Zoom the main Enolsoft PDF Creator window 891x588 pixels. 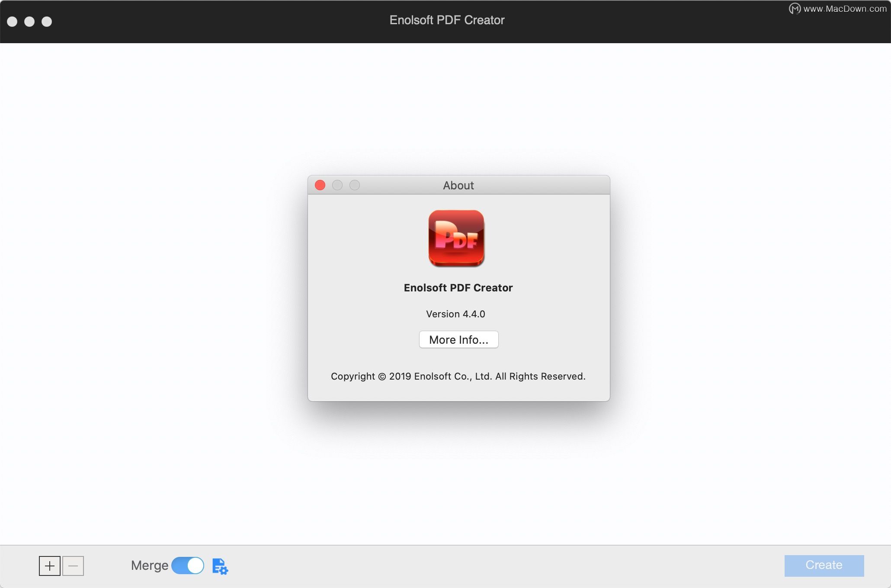coord(47,22)
